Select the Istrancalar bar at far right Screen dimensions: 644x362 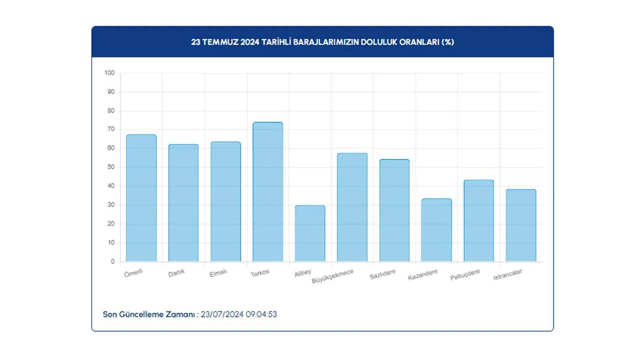pos(520,225)
